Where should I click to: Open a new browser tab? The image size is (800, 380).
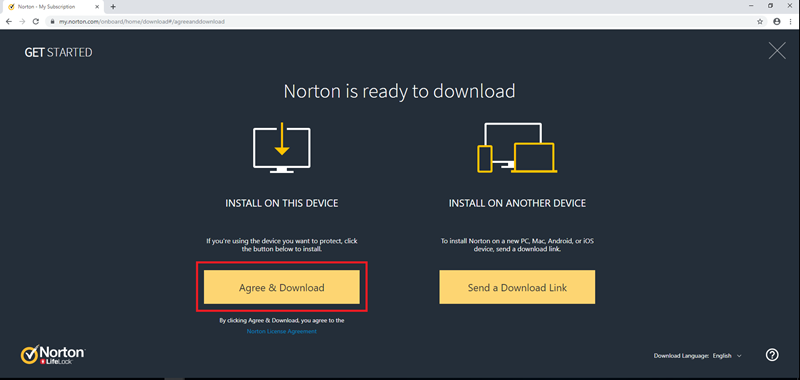coord(113,7)
